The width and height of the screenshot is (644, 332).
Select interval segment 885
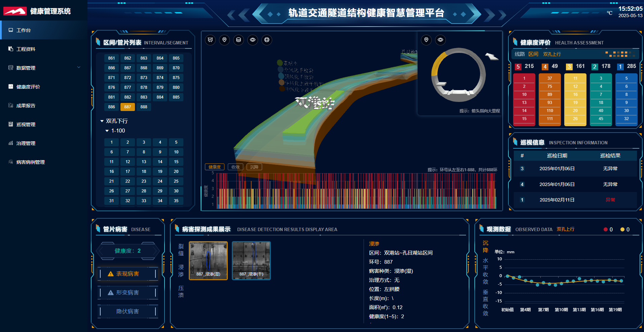(x=176, y=97)
